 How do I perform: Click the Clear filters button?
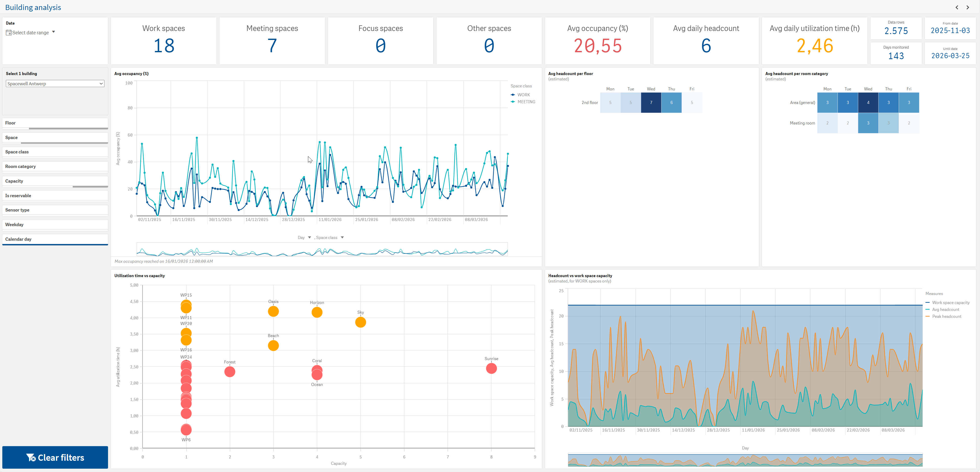coord(55,458)
